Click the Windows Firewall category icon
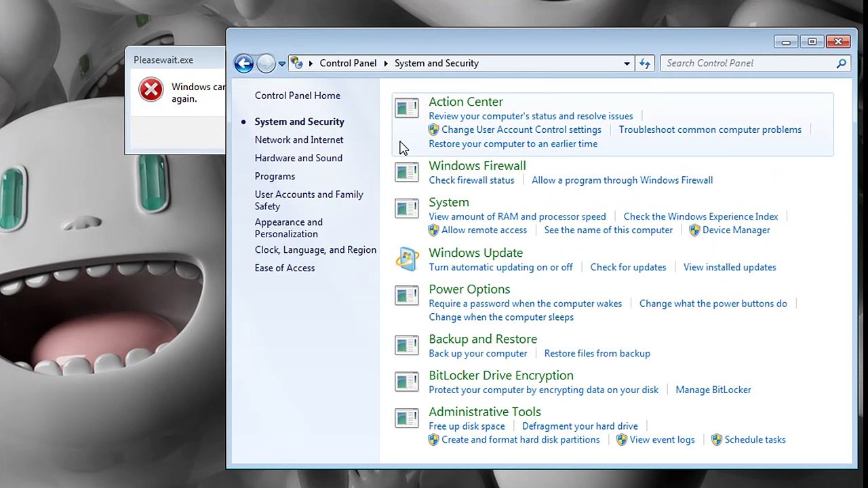 pyautogui.click(x=407, y=172)
